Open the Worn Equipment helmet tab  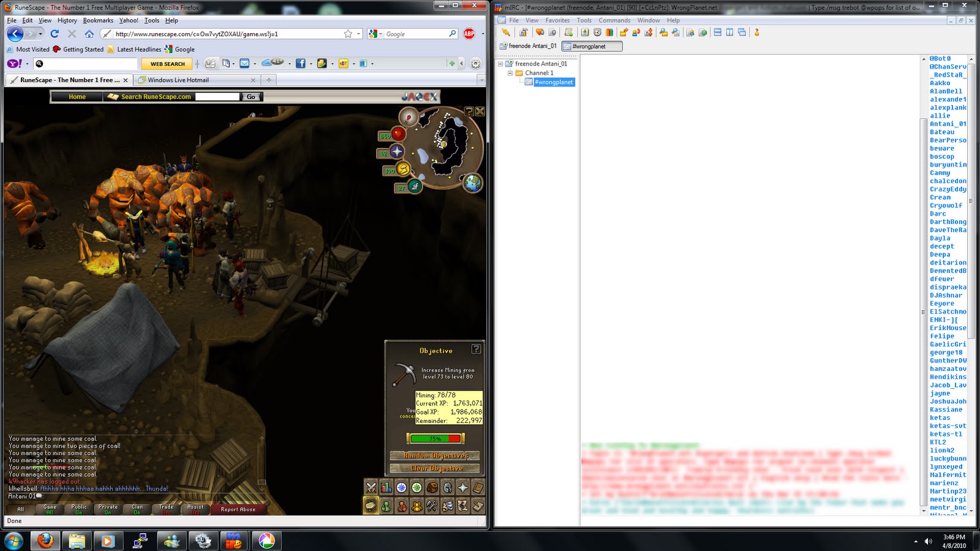point(447,487)
